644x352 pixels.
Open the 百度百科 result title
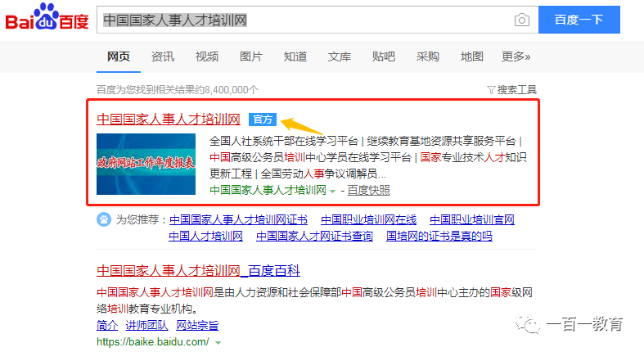pos(198,271)
